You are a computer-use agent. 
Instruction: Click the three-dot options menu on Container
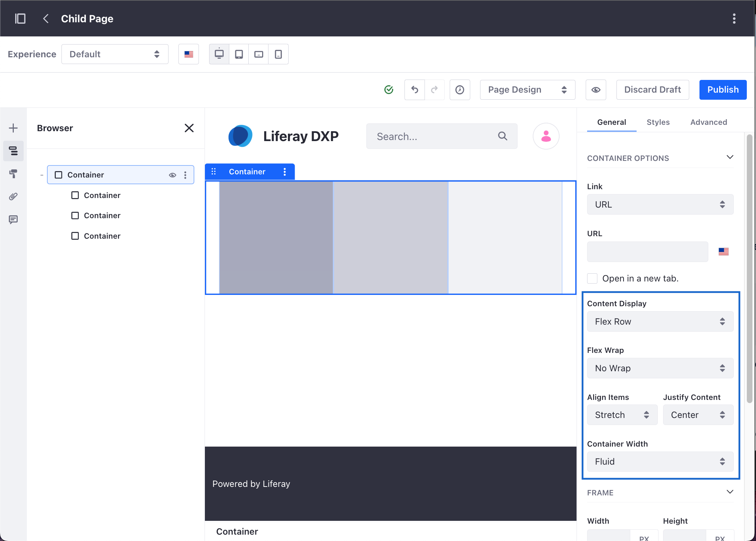pyautogui.click(x=185, y=174)
